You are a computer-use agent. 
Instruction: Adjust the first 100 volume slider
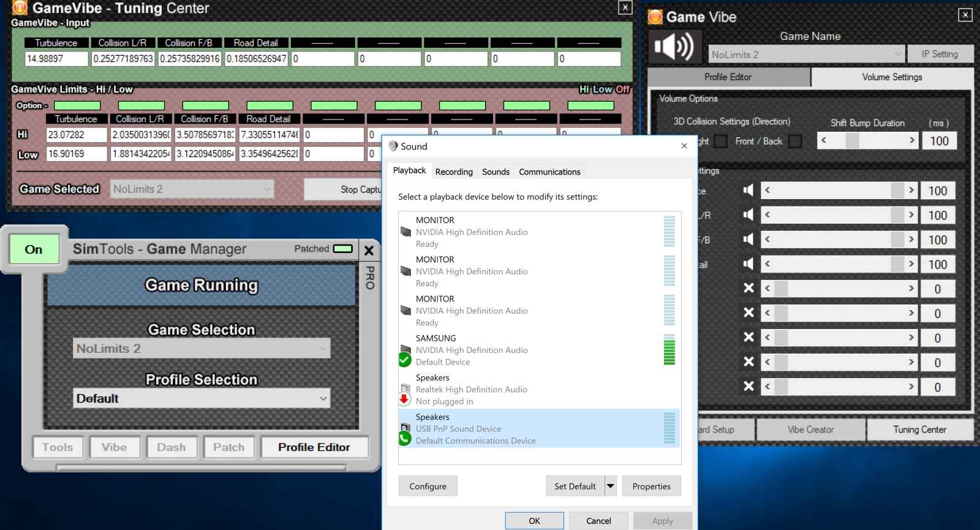pyautogui.click(x=839, y=190)
